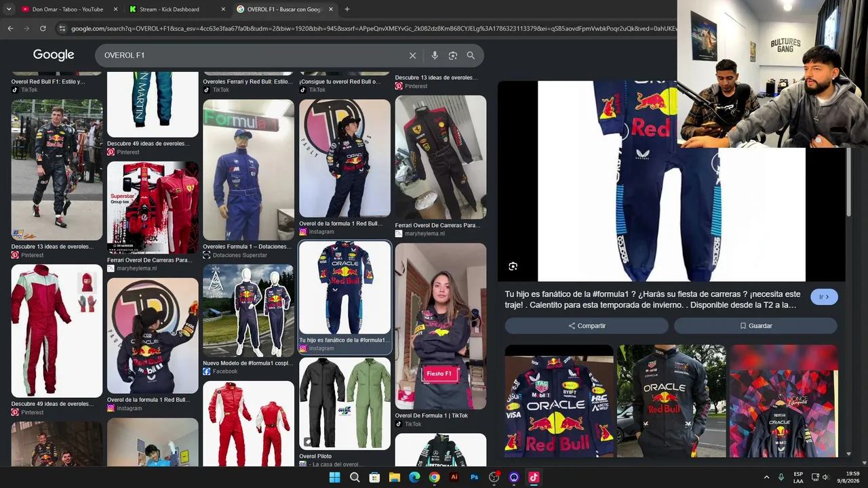The width and height of the screenshot is (868, 488).
Task: Show hidden system tray icons
Action: pos(766,477)
